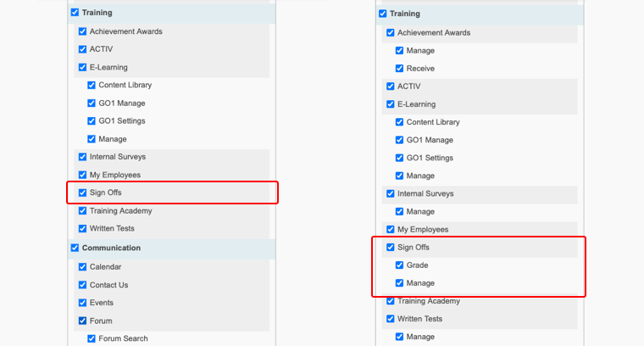644x346 pixels.
Task: Uncheck Contact Us checkbox
Action: pos(82,285)
